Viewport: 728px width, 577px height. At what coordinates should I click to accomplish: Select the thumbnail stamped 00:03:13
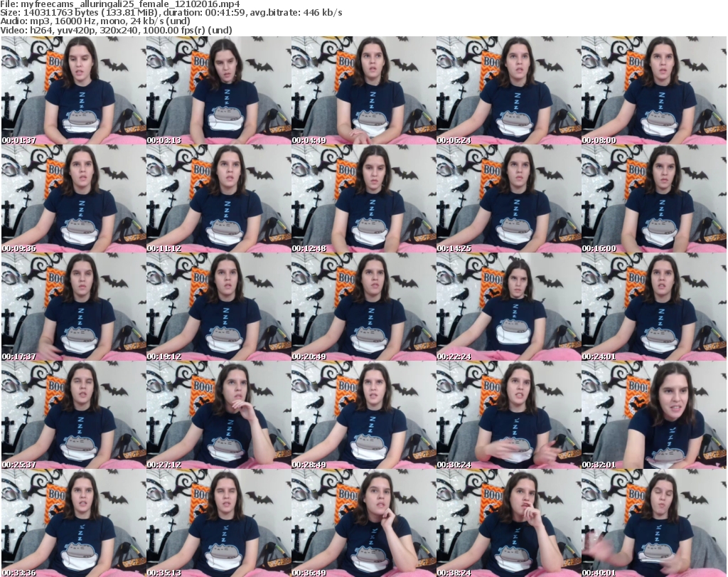click(x=219, y=90)
